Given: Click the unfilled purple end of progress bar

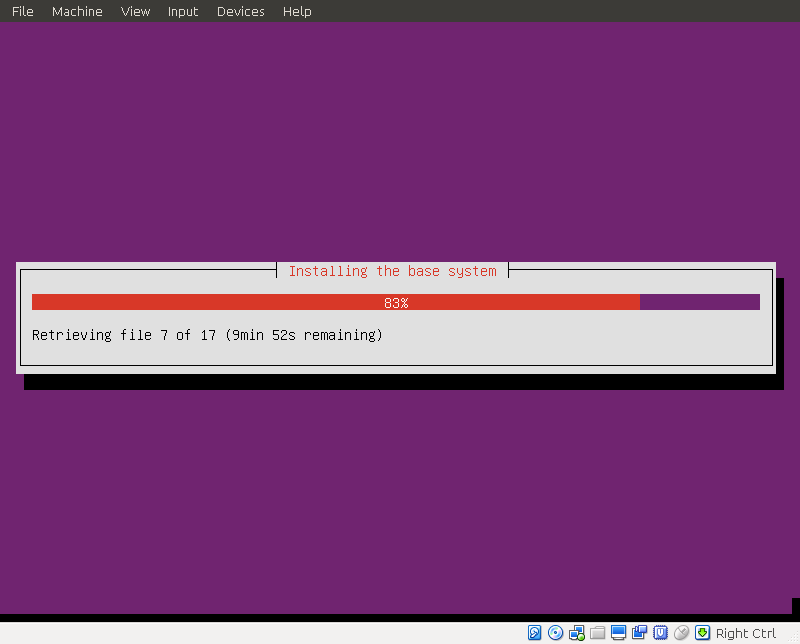Looking at the screenshot, I should pyautogui.click(x=700, y=302).
